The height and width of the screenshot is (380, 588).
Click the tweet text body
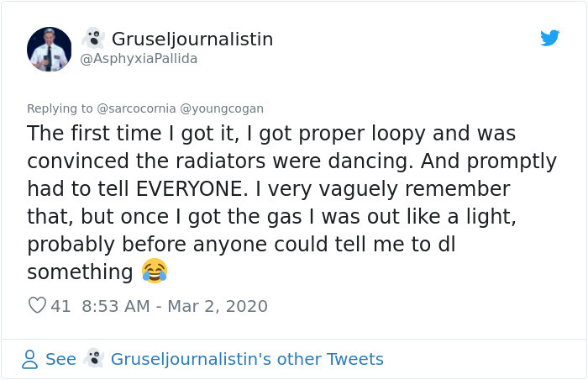point(291,202)
